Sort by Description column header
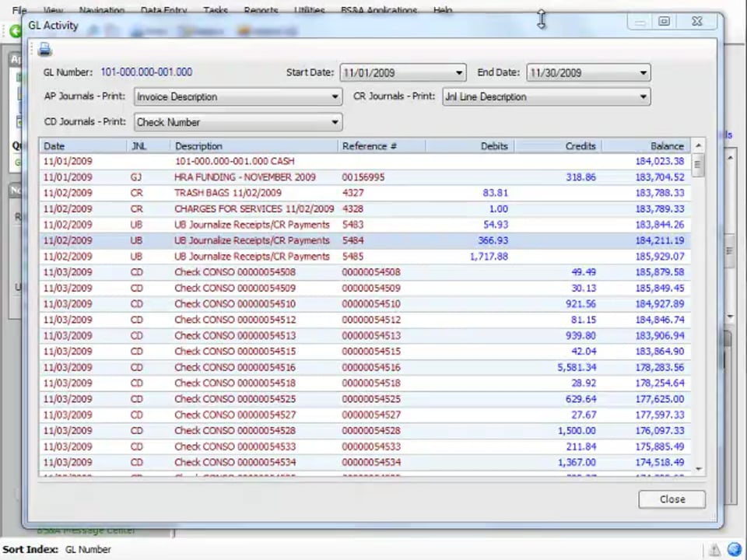The width and height of the screenshot is (747, 560). (x=254, y=146)
